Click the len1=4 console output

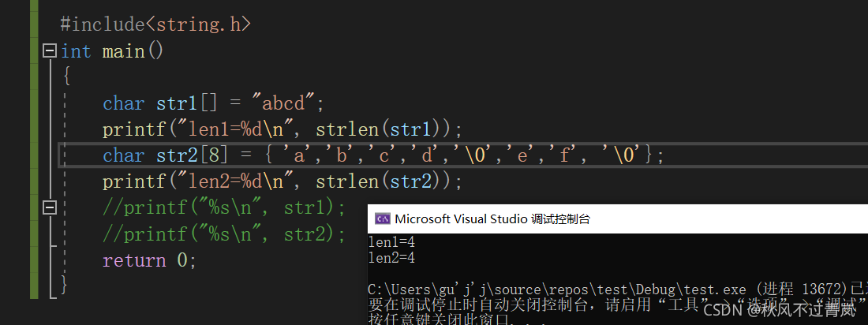[392, 242]
